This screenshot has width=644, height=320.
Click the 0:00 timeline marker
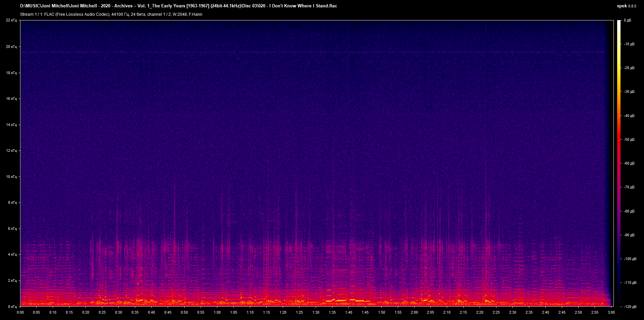20,312
